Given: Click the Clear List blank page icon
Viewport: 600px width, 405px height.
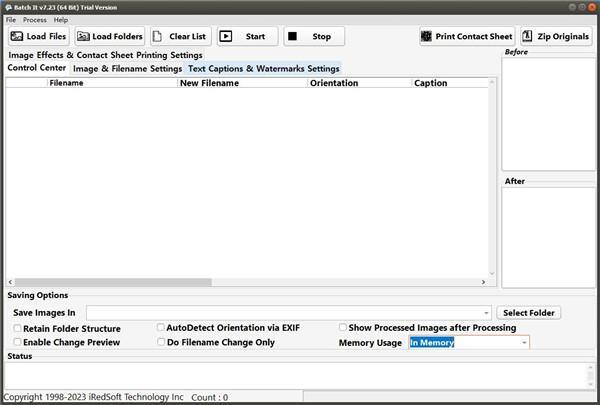Looking at the screenshot, I should click(157, 36).
